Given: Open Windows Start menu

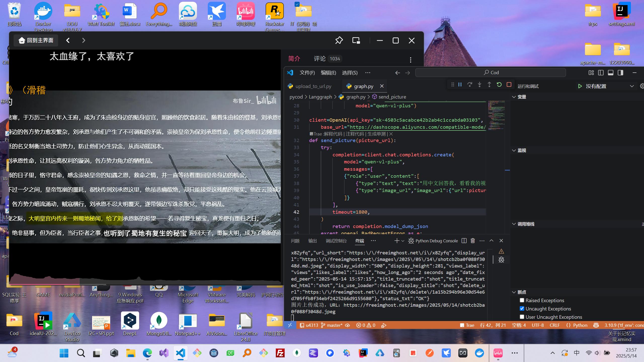Looking at the screenshot, I should tap(64, 353).
